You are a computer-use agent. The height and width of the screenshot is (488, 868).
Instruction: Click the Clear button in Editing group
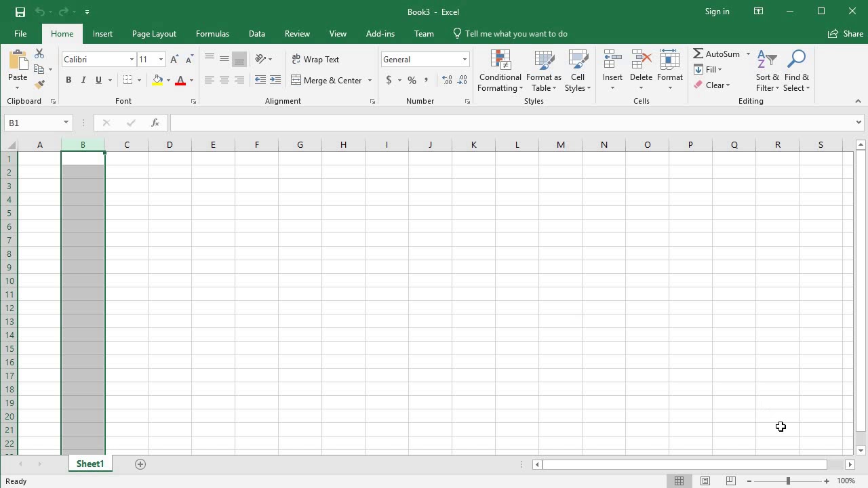click(x=711, y=85)
